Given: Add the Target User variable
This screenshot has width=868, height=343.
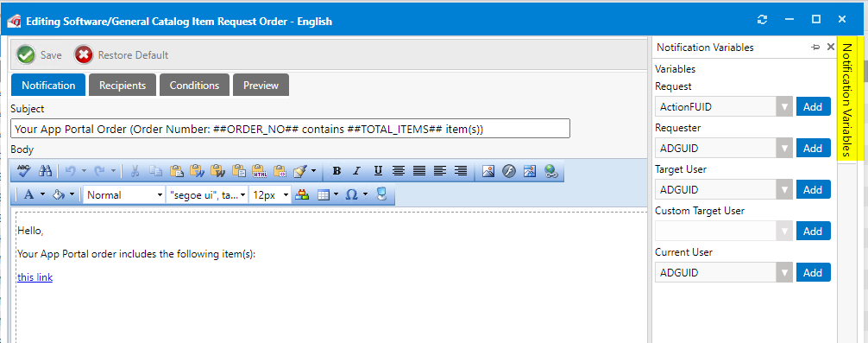Looking at the screenshot, I should [813, 189].
